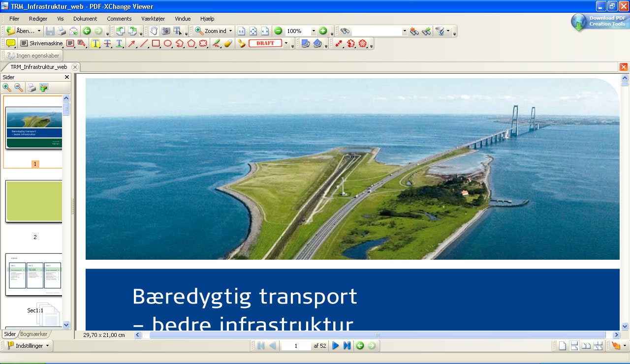Go to the next page
Viewport: 630px width, 364px height.
pos(336,346)
